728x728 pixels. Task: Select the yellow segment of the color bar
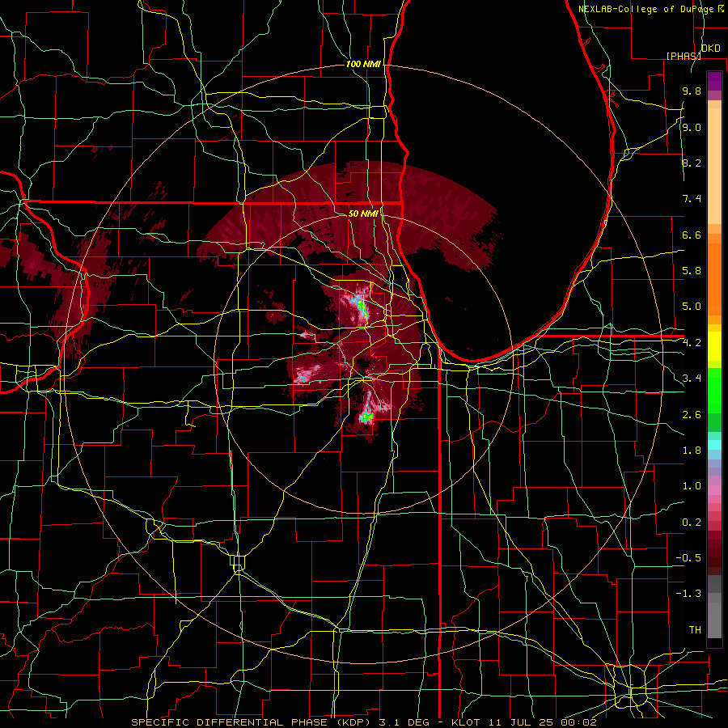point(714,346)
